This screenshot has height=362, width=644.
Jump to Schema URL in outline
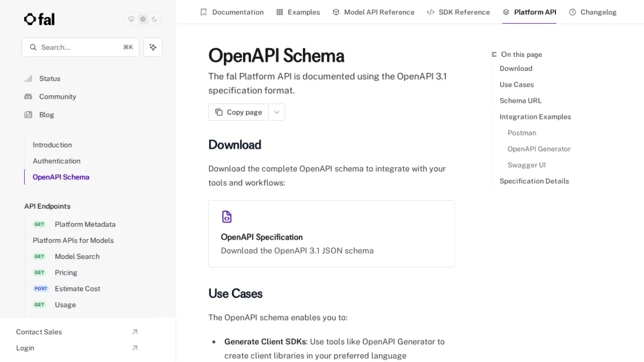(x=521, y=100)
